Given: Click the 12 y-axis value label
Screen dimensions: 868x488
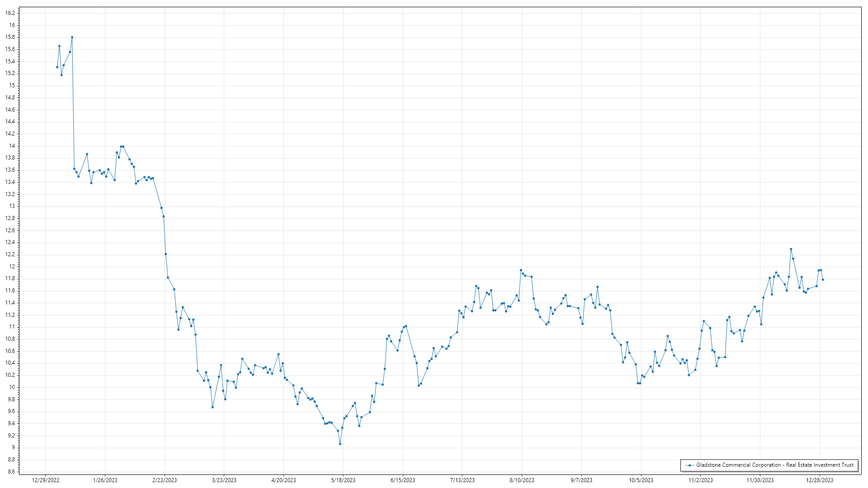Looking at the screenshot, I should tap(12, 267).
